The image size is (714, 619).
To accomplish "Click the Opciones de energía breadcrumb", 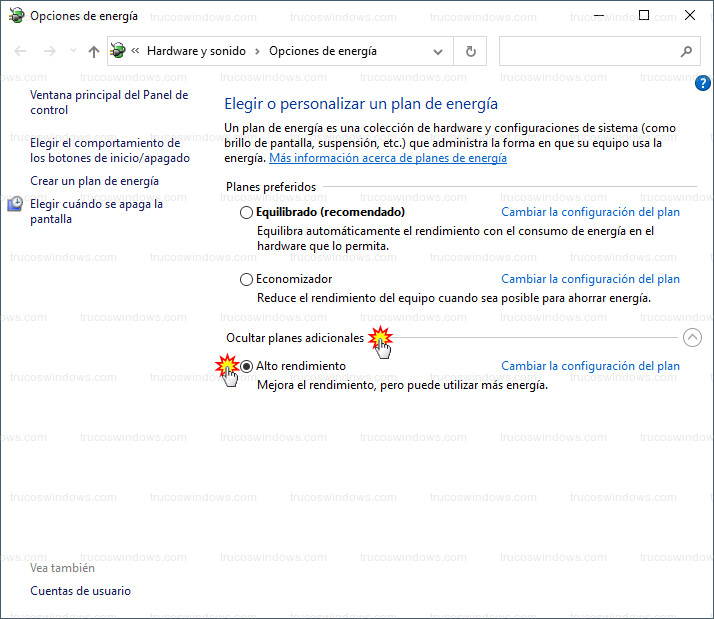I will tap(323, 51).
